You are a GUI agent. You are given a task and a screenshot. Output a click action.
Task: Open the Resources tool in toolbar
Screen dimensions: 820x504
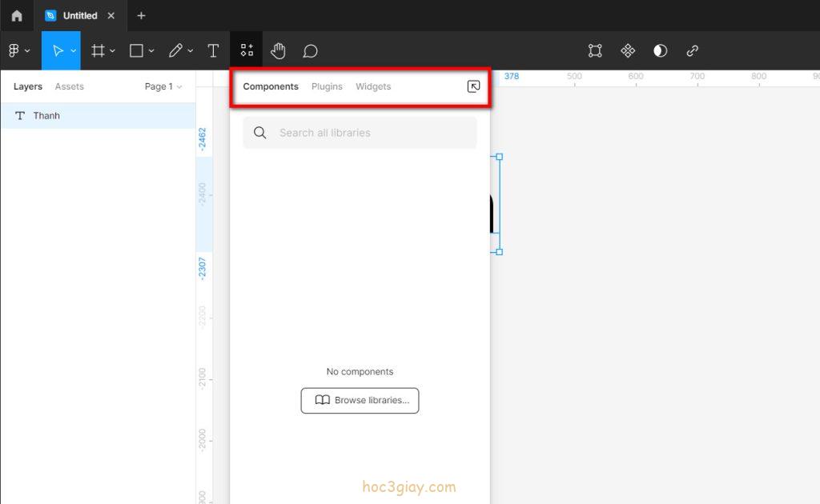click(247, 51)
